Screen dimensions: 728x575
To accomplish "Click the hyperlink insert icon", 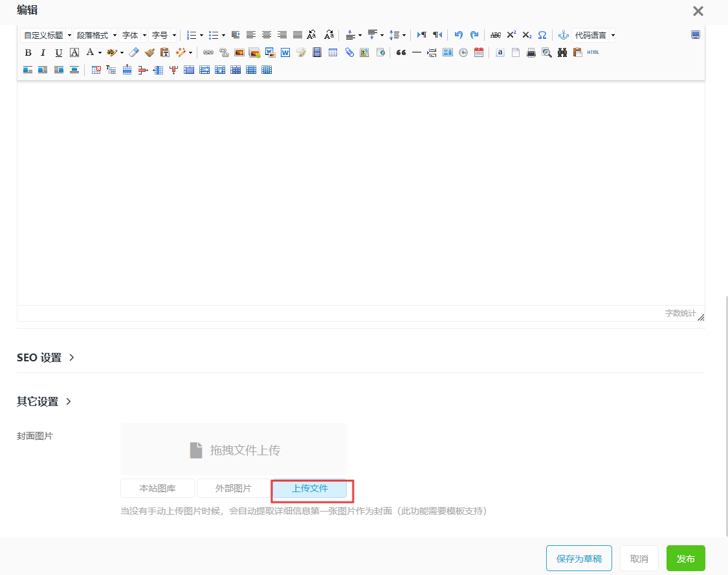I will 208,52.
